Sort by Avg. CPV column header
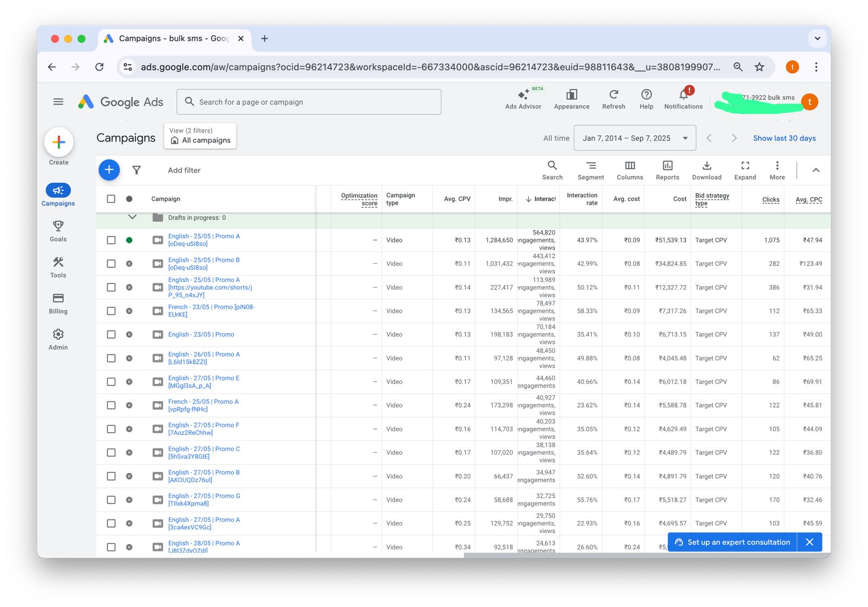 click(x=457, y=199)
